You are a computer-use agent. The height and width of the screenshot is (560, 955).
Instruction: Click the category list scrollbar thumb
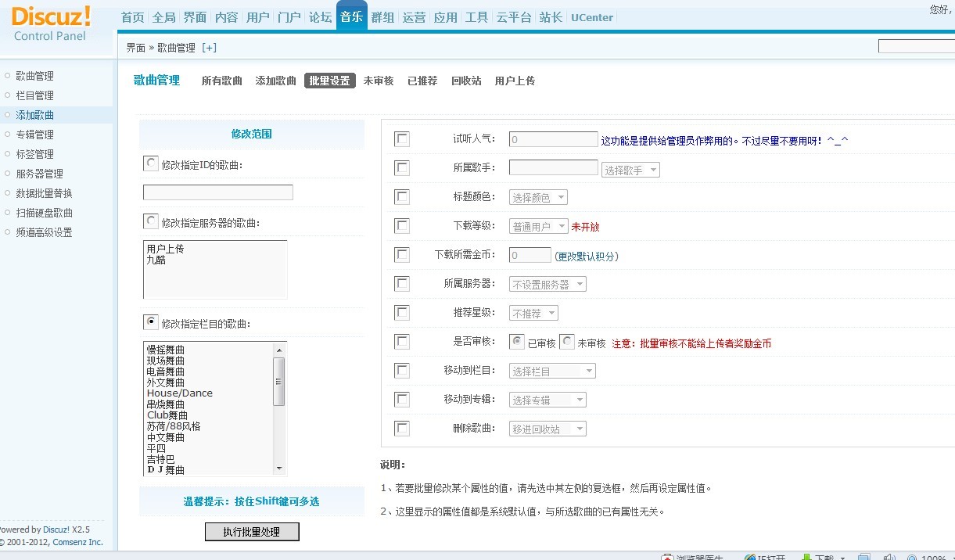(x=279, y=381)
